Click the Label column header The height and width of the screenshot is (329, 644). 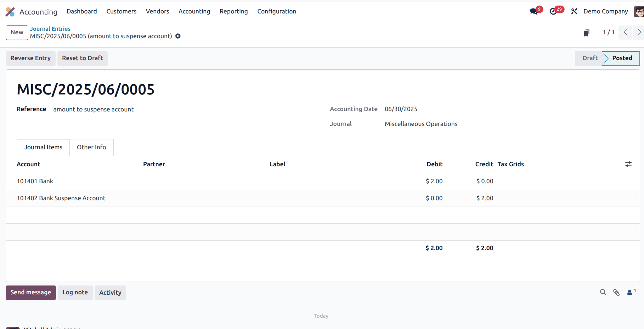277,164
